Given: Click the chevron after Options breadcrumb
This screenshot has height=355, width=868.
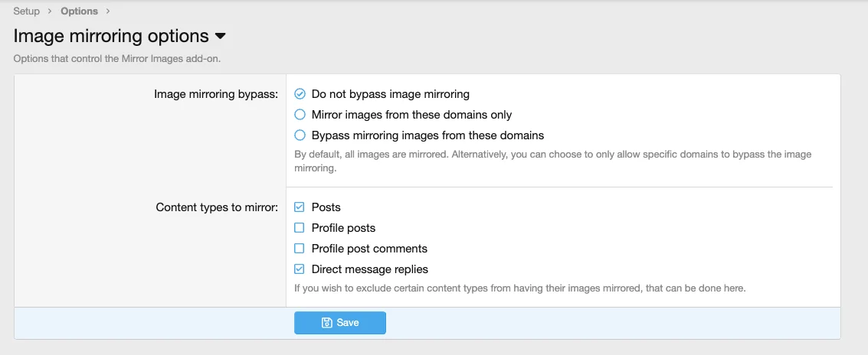Looking at the screenshot, I should click(108, 11).
